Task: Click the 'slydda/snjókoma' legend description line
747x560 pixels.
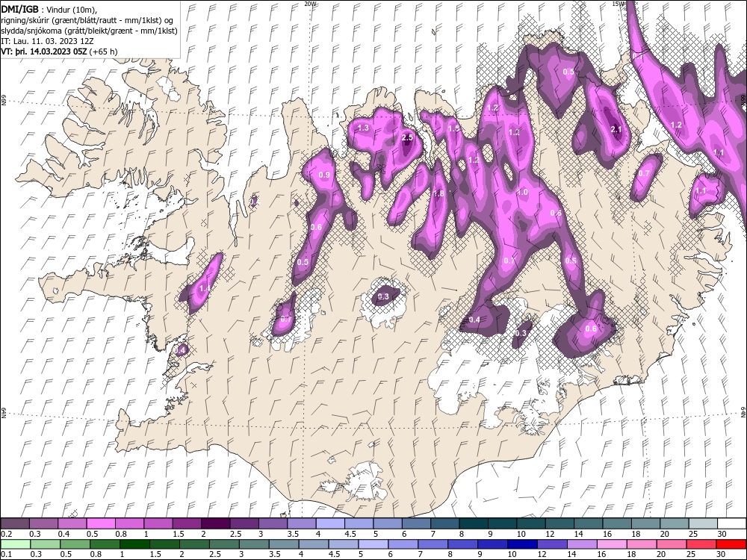Action: click(89, 31)
